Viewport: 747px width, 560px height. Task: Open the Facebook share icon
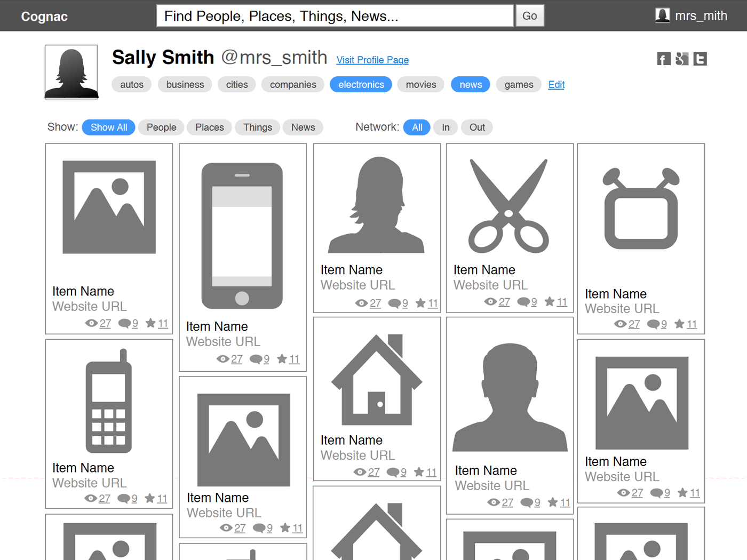[x=663, y=59]
